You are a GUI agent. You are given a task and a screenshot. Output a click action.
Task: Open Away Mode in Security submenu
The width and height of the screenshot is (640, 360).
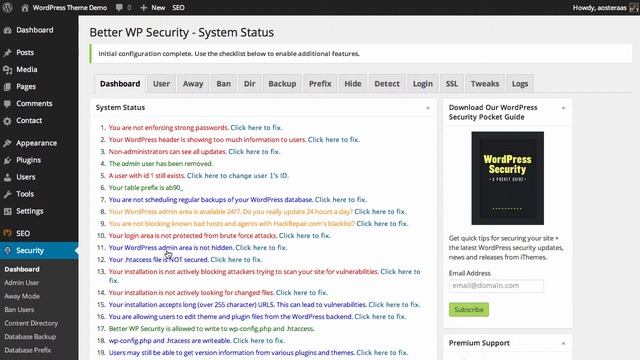[22, 296]
